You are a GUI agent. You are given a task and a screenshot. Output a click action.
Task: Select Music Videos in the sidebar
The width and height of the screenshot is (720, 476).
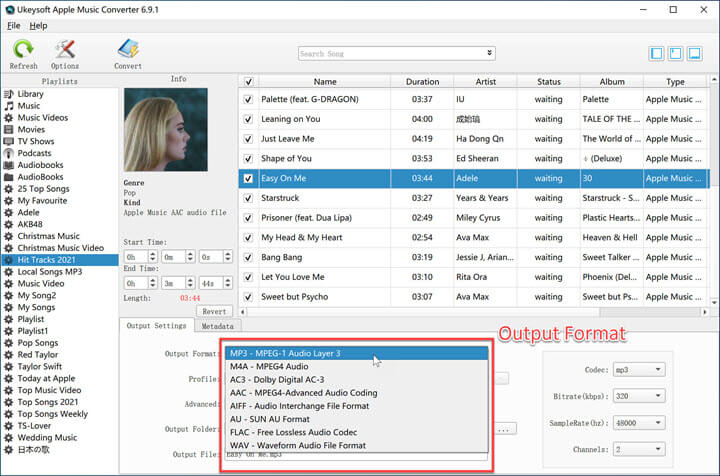point(44,117)
